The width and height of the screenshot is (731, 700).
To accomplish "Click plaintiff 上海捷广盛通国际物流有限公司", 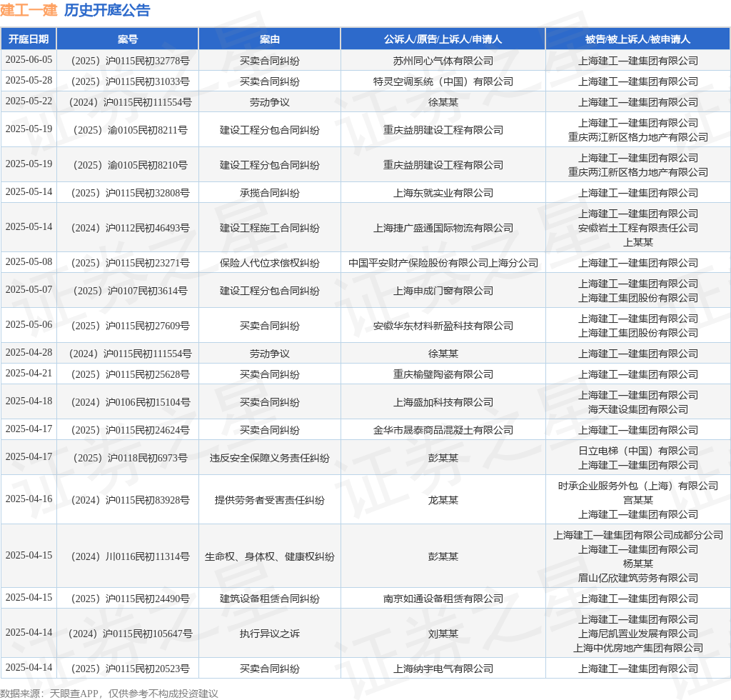I will tap(443, 228).
